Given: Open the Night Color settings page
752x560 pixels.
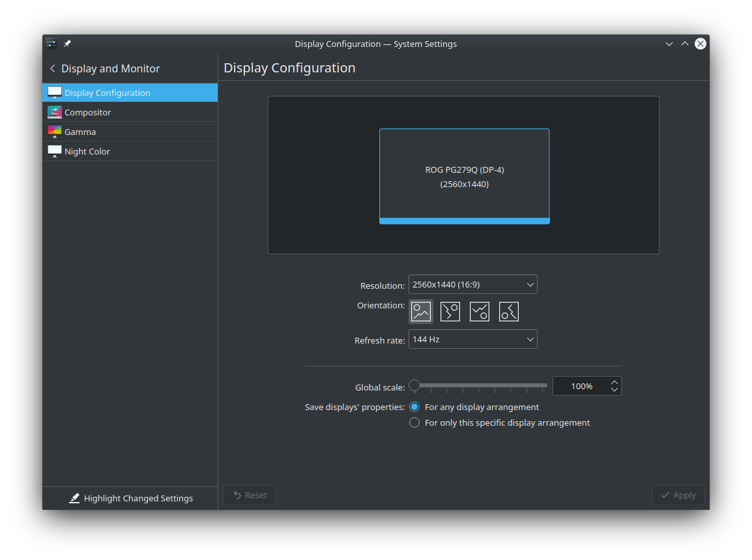Looking at the screenshot, I should coord(130,151).
